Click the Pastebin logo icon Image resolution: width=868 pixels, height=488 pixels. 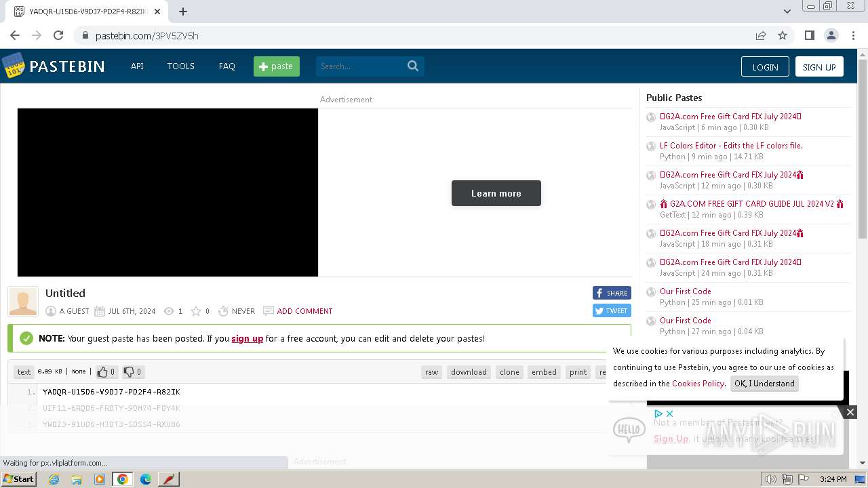(13, 66)
